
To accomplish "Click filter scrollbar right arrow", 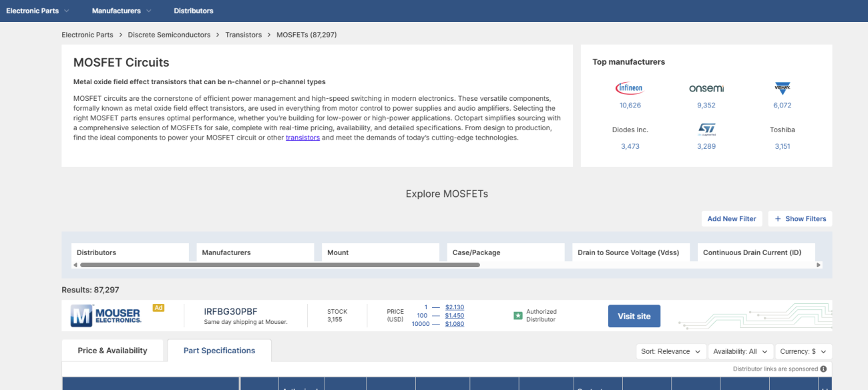I will (819, 265).
